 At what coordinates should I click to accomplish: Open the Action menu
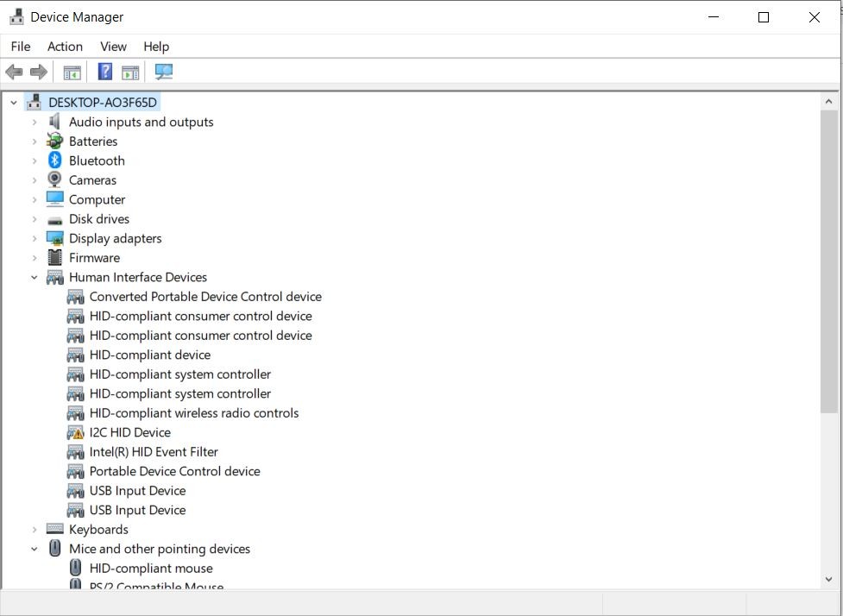tap(65, 47)
